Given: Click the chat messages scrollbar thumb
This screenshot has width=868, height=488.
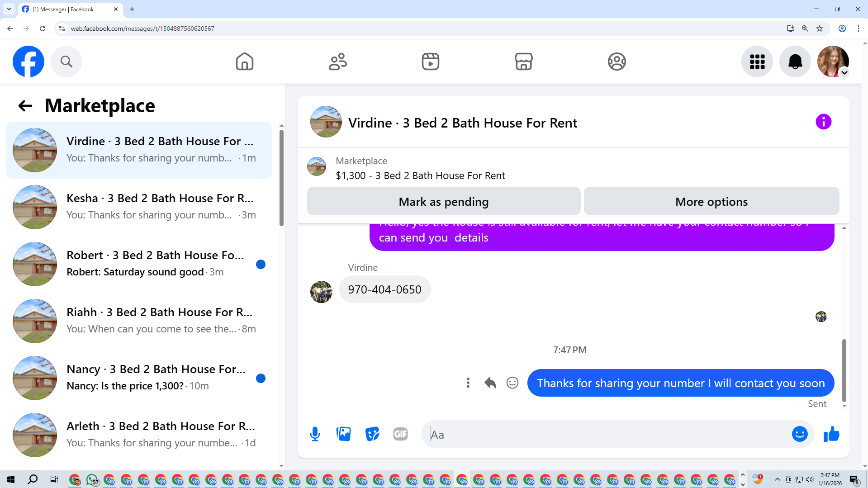Looking at the screenshot, I should [x=844, y=370].
